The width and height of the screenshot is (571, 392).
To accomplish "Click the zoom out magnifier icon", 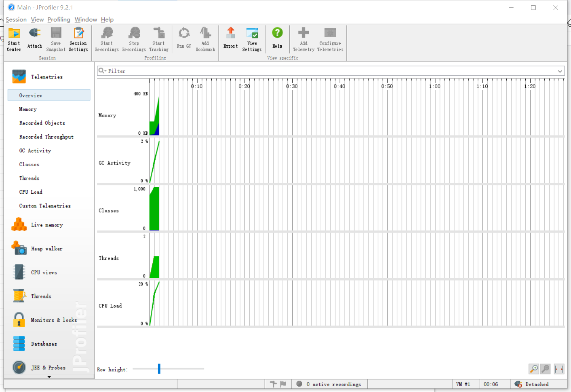I will (x=545, y=369).
